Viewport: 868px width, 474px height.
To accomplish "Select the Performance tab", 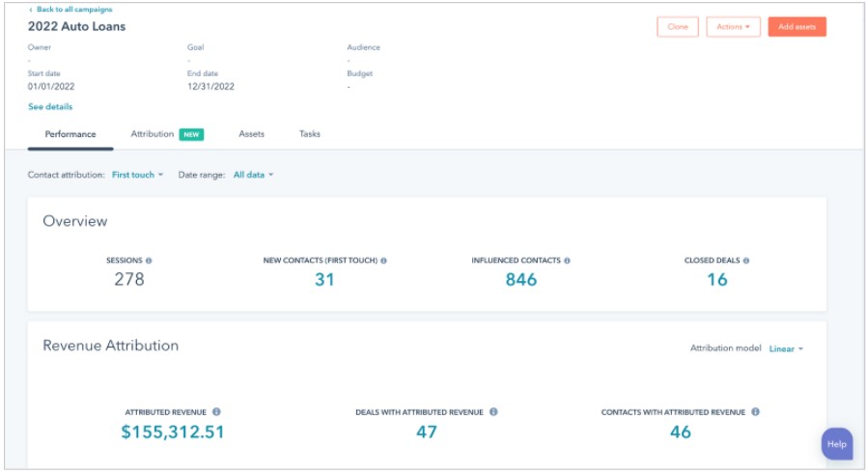I will (x=70, y=134).
